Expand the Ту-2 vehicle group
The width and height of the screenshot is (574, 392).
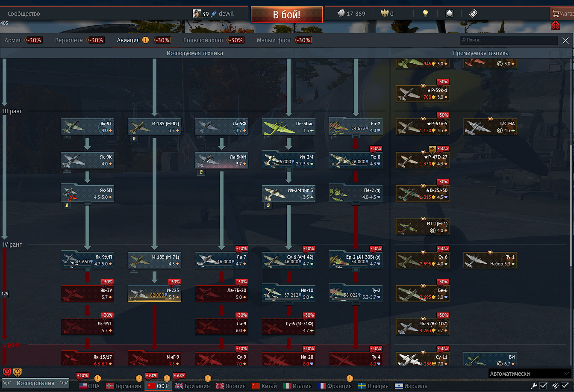[356, 304]
